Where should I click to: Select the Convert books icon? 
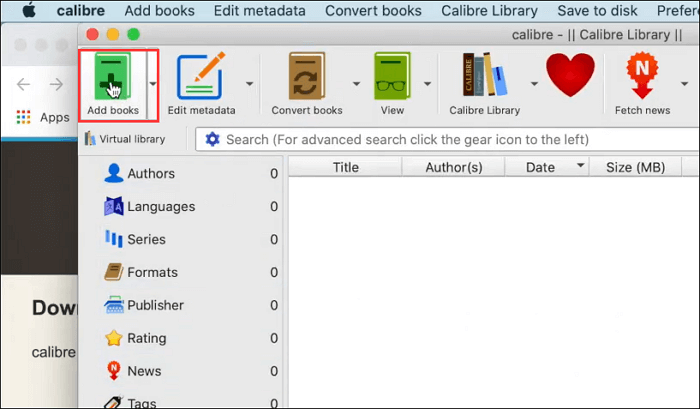coord(307,76)
